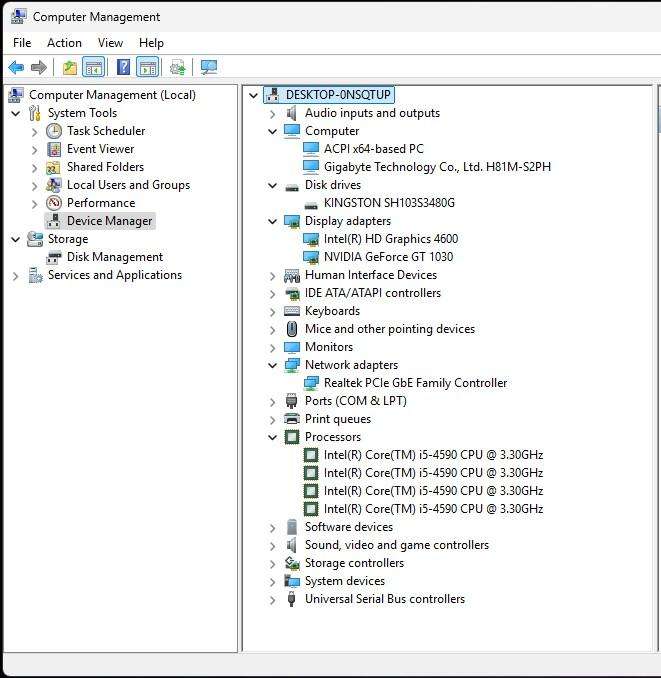Select Computer Management (Local) root item

tap(112, 95)
